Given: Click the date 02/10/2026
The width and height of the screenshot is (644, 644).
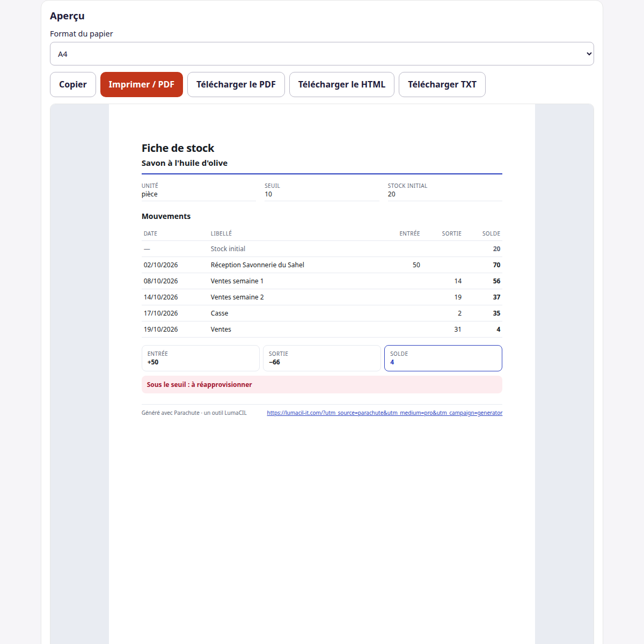Looking at the screenshot, I should tap(161, 265).
